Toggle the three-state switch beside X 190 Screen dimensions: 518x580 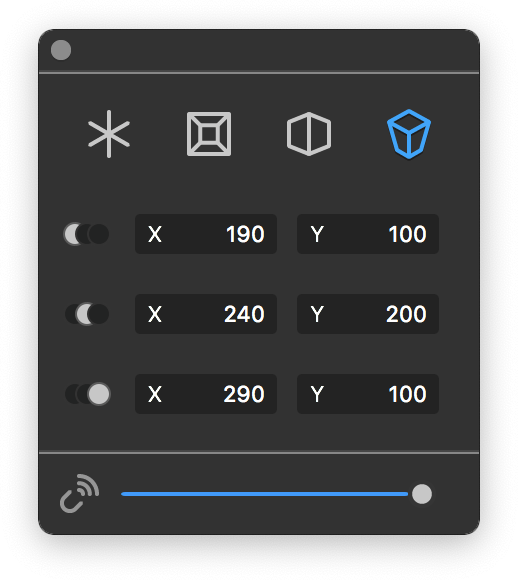tap(87, 234)
